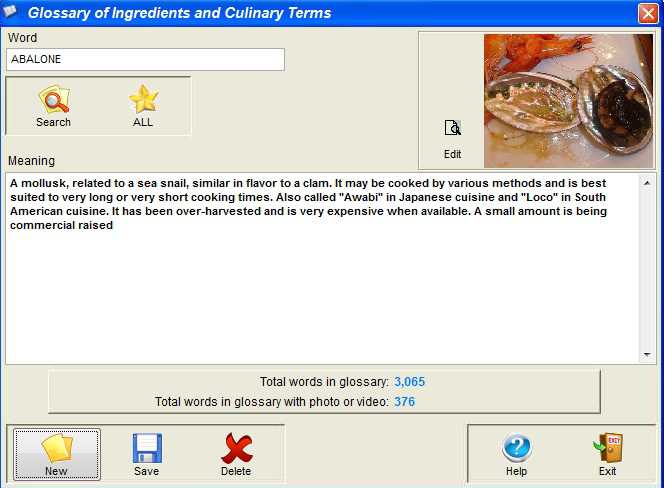
Task: Click the Meaning label above the text
Action: click(32, 161)
